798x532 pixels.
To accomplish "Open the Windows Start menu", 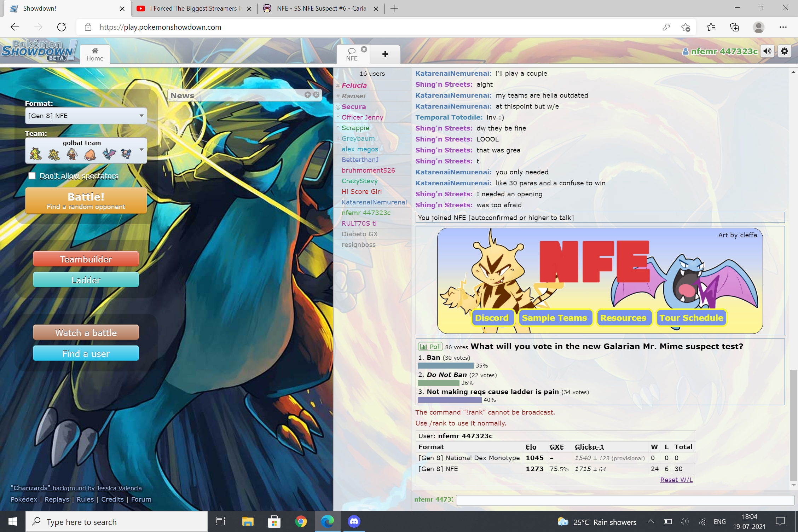I will pos(13,521).
